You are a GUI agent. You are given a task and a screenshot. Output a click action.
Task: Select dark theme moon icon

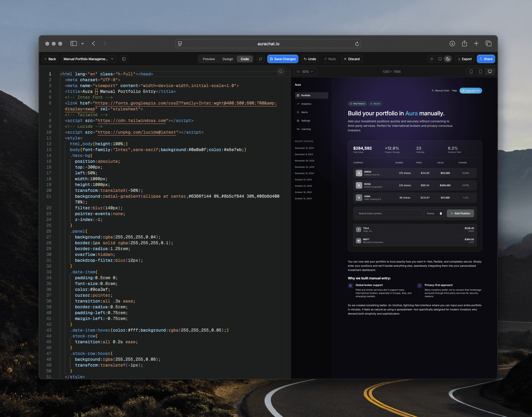coord(448,59)
